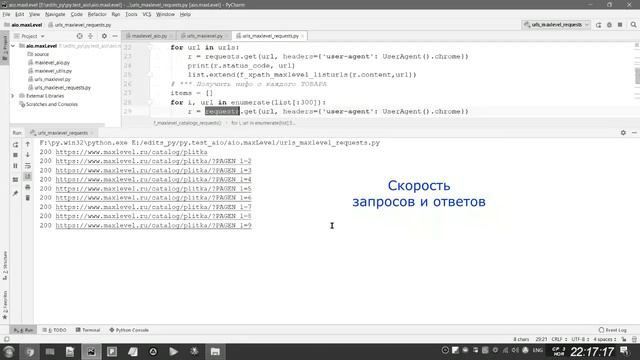640x360 pixels.
Task: Click the ENG language indicator in tray
Action: (x=538, y=350)
